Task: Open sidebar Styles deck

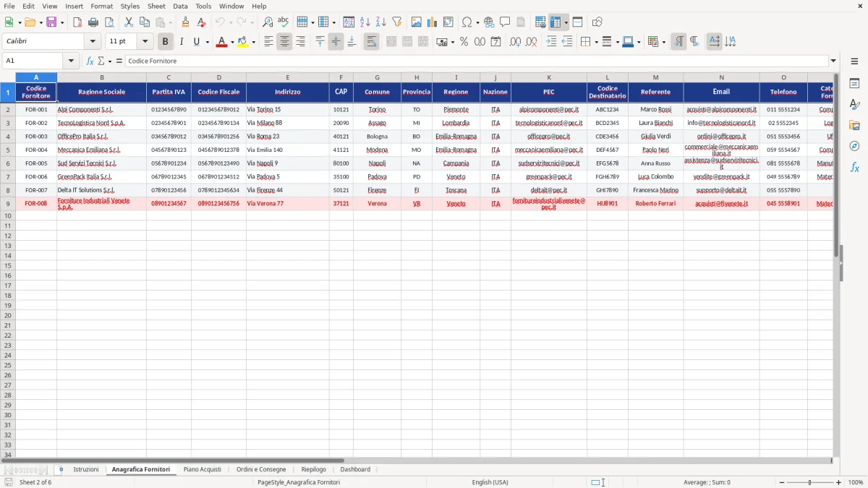Action: point(854,105)
